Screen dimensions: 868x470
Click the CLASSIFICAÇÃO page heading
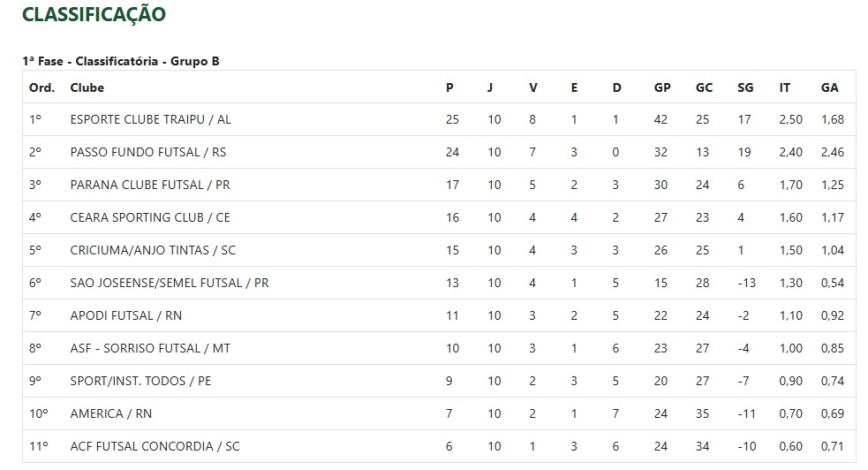pyautogui.click(x=94, y=14)
